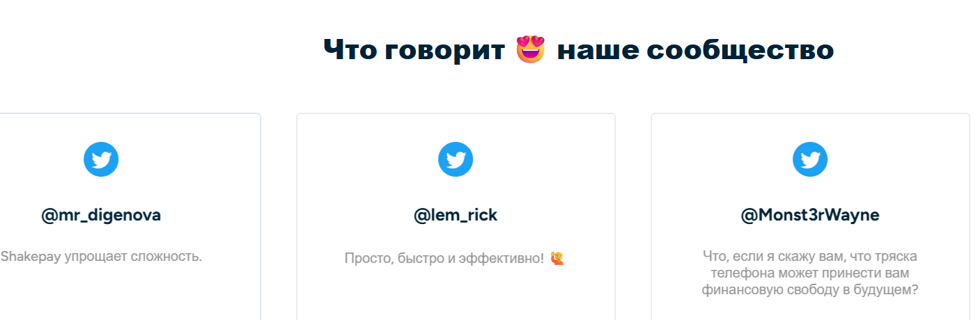This screenshot has height=320, width=980.
Task: Open the @mr_digenova username
Action: click(x=101, y=216)
